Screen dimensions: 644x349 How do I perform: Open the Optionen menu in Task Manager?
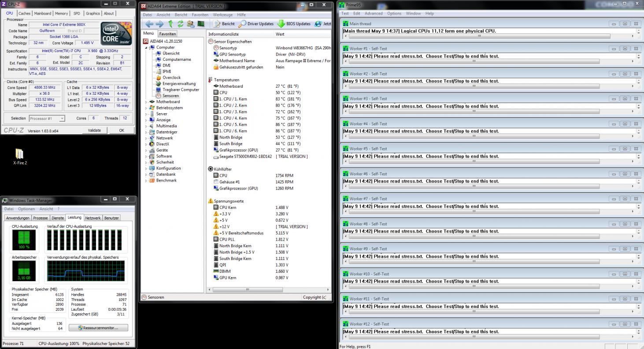coord(26,209)
